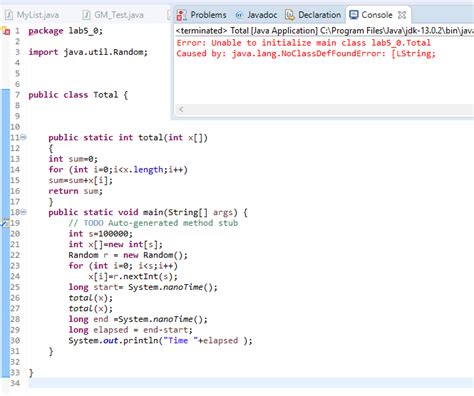Click the TODO Auto-generated comment

(x=153, y=223)
